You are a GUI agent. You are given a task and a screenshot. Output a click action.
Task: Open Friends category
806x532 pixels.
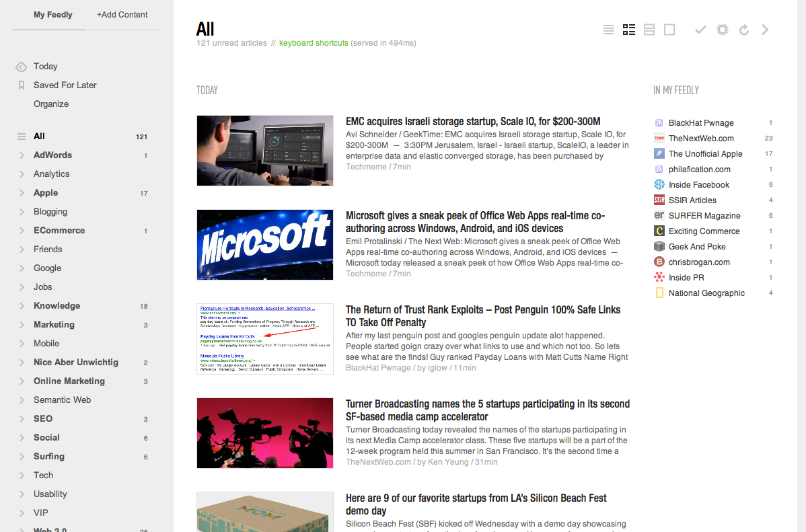(48, 250)
